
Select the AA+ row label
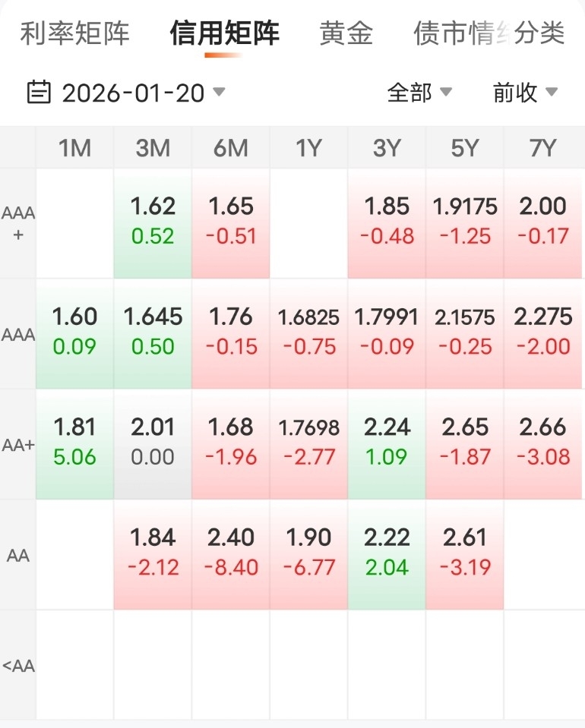coord(18,446)
